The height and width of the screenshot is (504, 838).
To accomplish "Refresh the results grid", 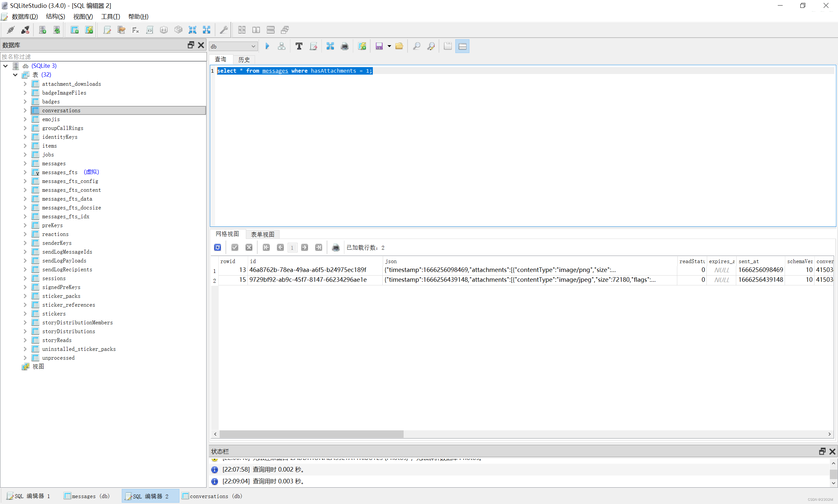I will coord(218,248).
